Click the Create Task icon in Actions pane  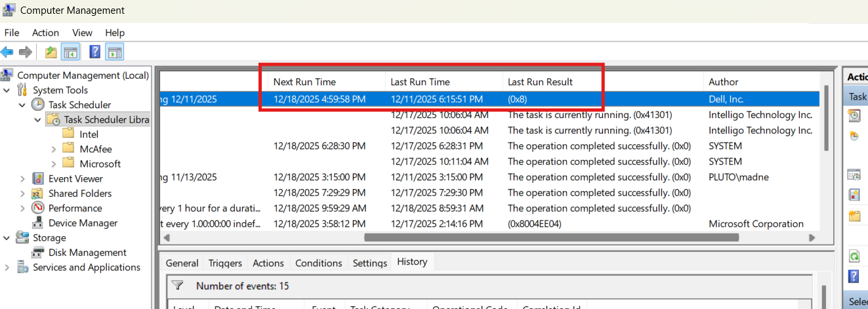pos(854,136)
